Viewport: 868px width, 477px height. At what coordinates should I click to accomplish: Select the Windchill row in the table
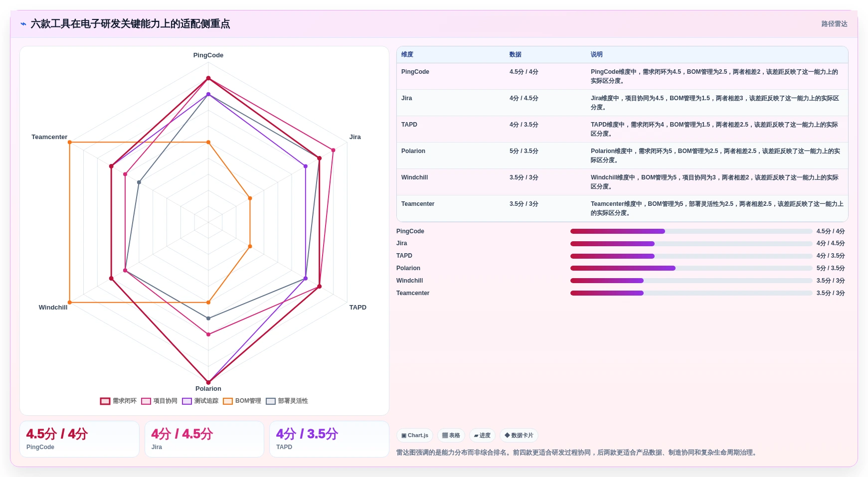click(x=622, y=182)
